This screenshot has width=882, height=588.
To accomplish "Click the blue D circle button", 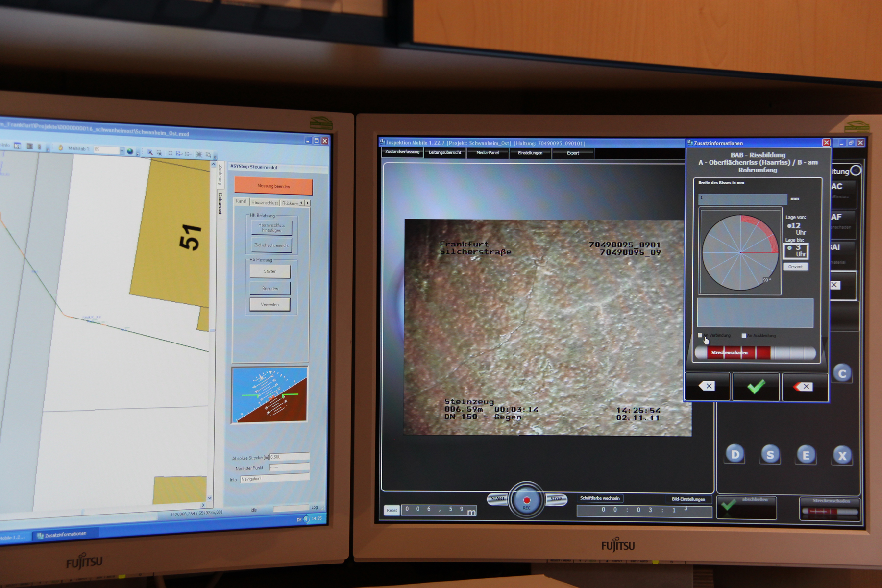I will [735, 454].
